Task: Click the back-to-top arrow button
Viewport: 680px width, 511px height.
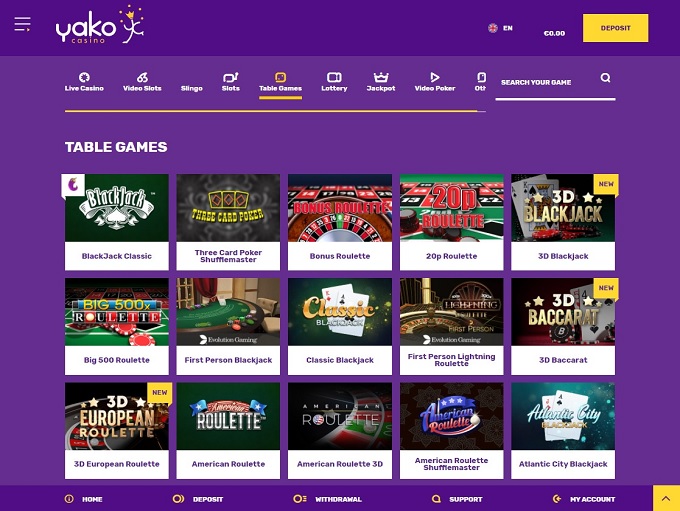Action: (666, 498)
